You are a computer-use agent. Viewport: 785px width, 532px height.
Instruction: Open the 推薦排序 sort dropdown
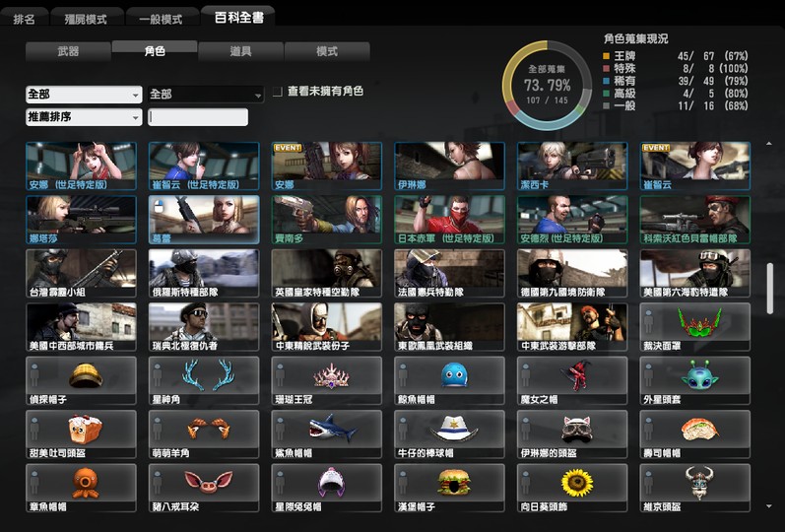(x=84, y=117)
